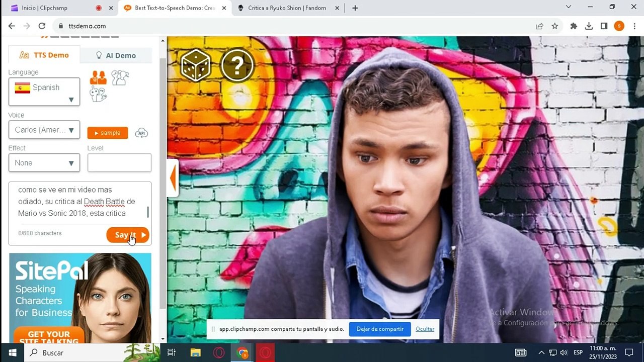Open Google Chrome from the taskbar
Viewport: 644px width, 362px height.
point(243,353)
